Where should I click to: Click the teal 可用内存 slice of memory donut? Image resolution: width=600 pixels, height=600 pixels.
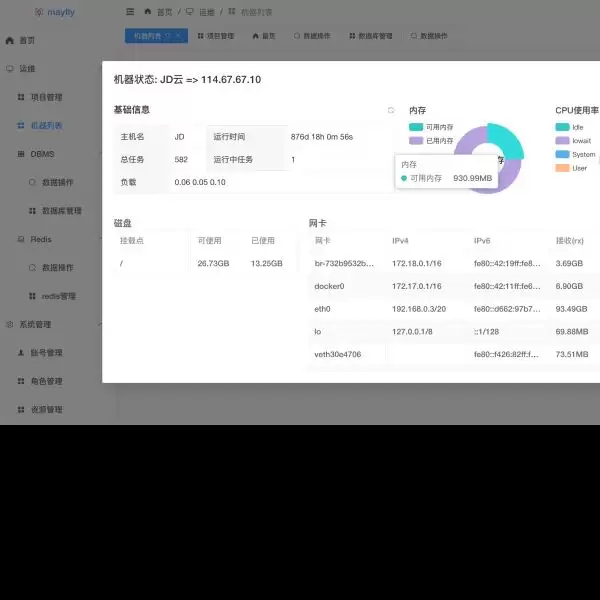click(x=507, y=140)
